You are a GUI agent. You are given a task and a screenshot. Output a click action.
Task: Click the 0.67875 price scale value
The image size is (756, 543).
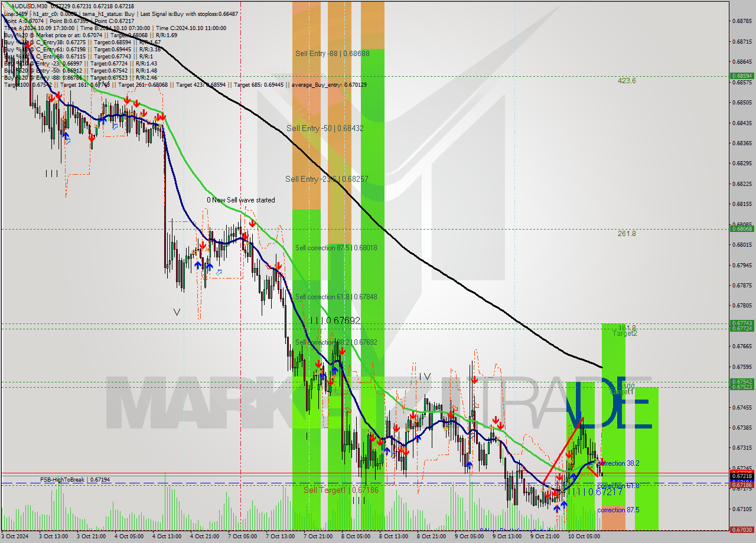[742, 285]
